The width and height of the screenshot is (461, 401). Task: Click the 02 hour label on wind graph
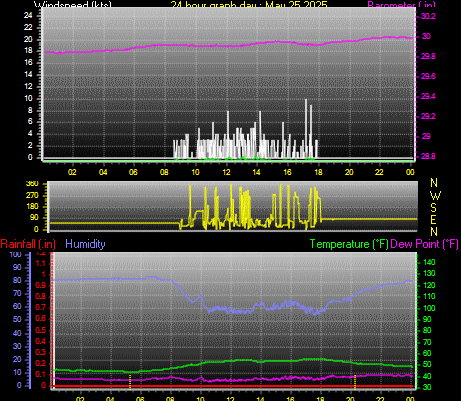click(x=72, y=172)
